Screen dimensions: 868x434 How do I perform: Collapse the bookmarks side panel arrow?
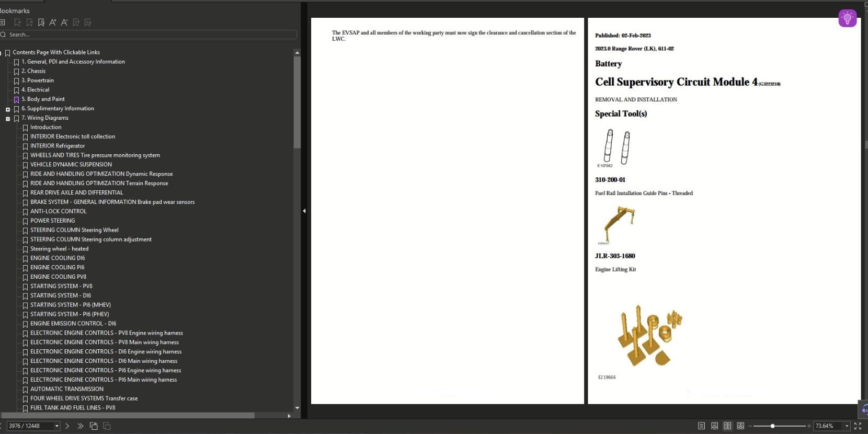304,211
